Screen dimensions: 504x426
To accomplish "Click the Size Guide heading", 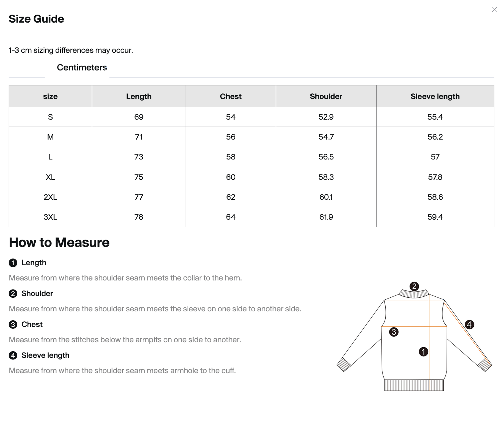I will [x=36, y=19].
